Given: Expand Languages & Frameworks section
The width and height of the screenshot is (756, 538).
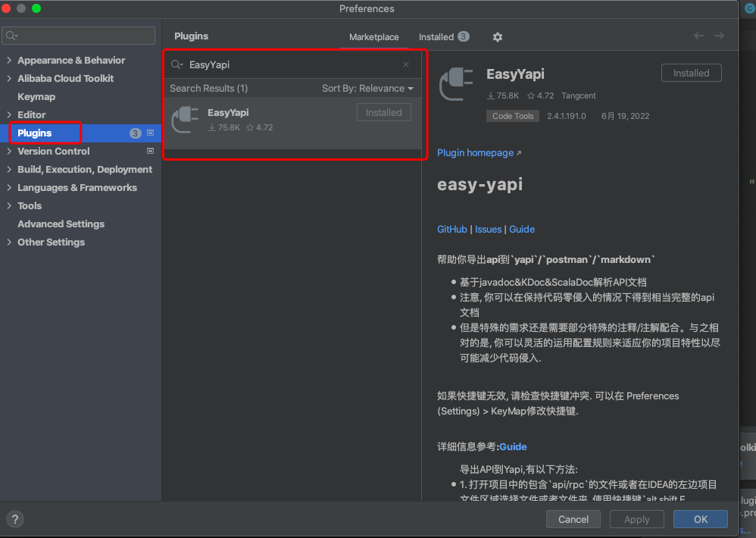Looking at the screenshot, I should pyautogui.click(x=9, y=187).
